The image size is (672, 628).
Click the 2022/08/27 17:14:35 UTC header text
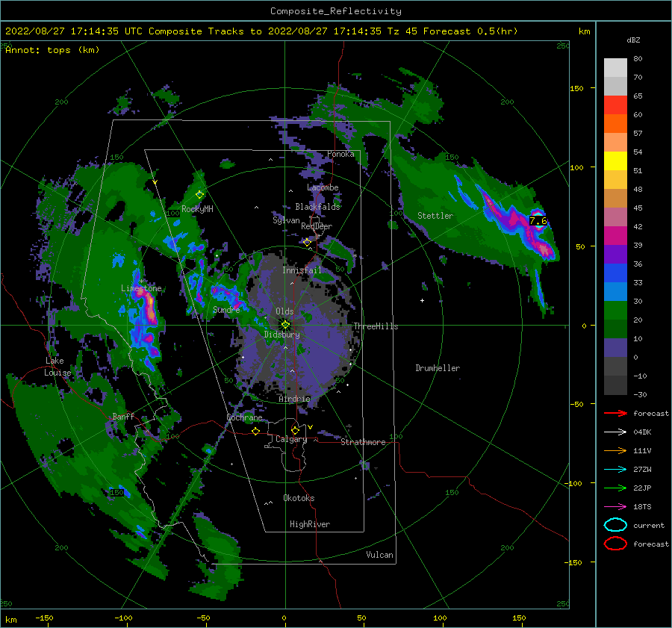[74, 31]
